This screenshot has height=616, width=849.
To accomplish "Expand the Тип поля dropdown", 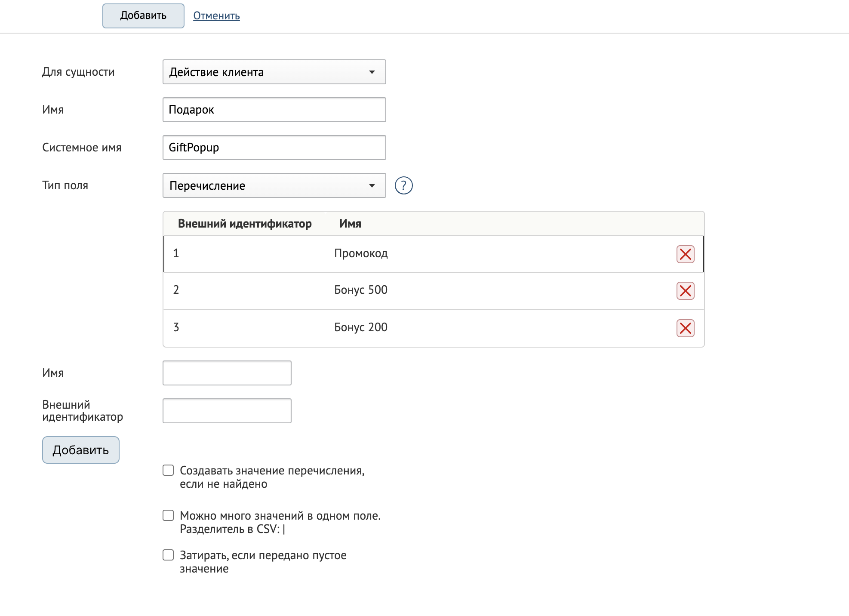I will [274, 185].
